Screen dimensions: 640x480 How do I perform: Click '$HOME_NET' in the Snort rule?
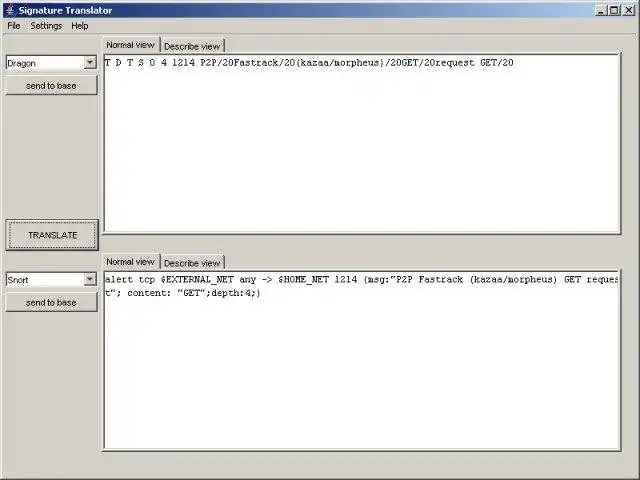[x=303, y=280]
